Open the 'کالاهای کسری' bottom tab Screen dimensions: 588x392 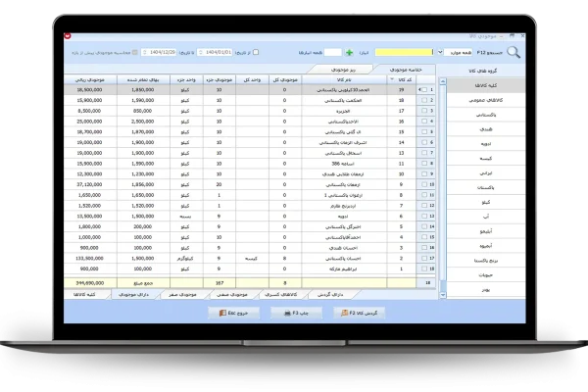pyautogui.click(x=281, y=294)
